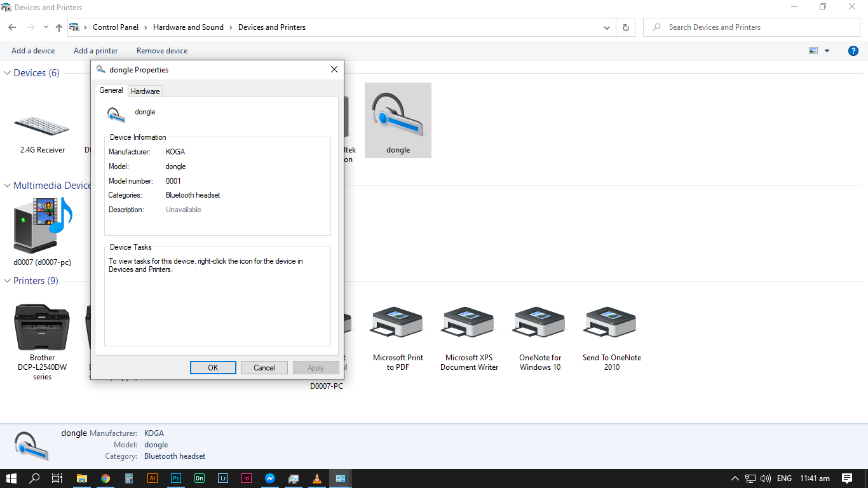Click the network tray icon
This screenshot has width=868, height=488.
click(x=750, y=478)
